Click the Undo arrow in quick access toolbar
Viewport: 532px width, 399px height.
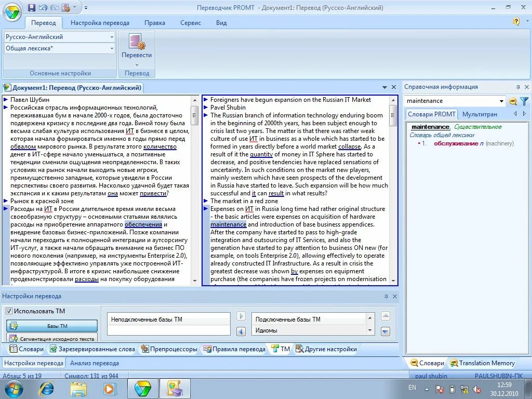43,8
